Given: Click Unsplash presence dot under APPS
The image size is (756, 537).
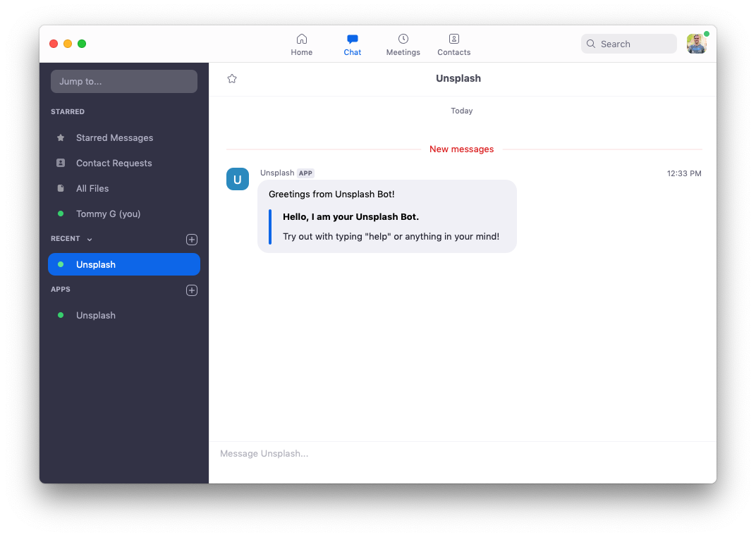Looking at the screenshot, I should pyautogui.click(x=60, y=315).
